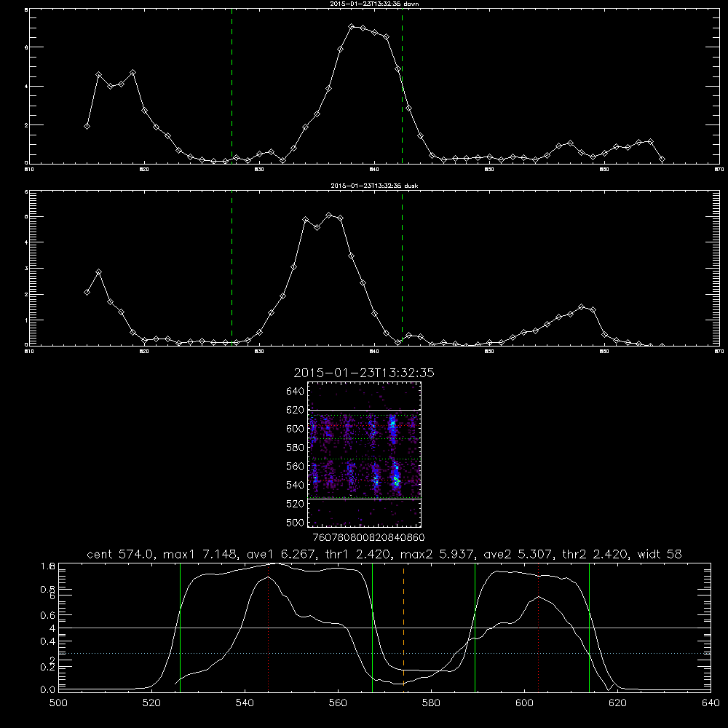Click the 580 y-axis label of the spectral image
This screenshot has height=728, width=728.
pyautogui.click(x=296, y=448)
